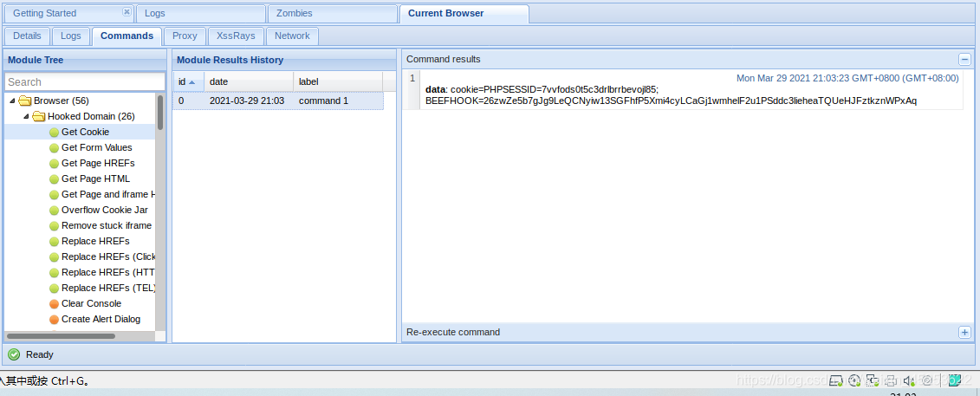Switch to the Details sub-tab
Viewport: 980px width, 396px height.
(x=27, y=36)
